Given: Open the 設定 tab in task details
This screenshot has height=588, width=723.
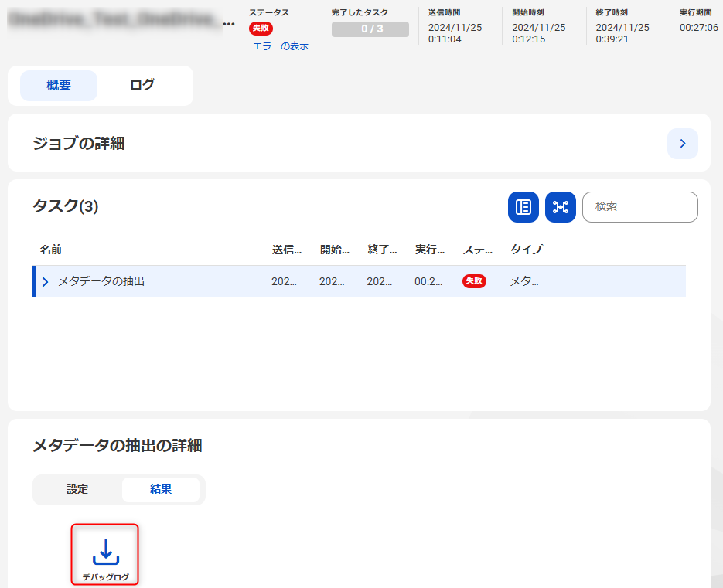Looking at the screenshot, I should pos(77,489).
